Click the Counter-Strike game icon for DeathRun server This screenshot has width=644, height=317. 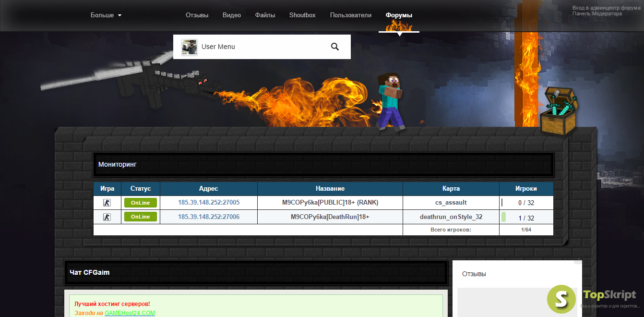click(x=107, y=217)
